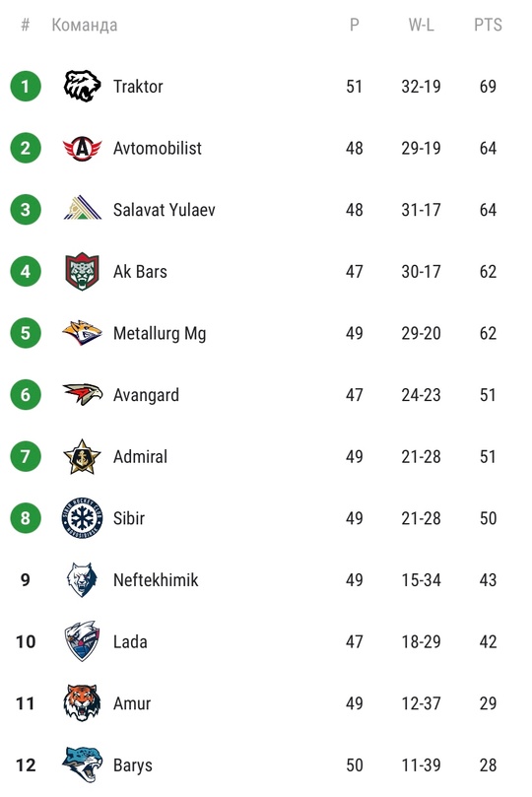Tap the Avangard hawk logo
The height and width of the screenshot is (797, 532).
pos(83,394)
